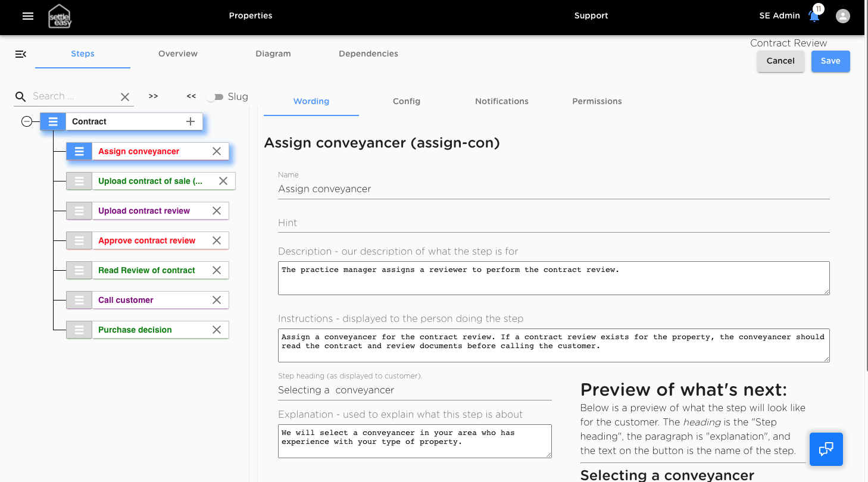Click the Contract Review title text
Screen dimensions: 868x482
pyautogui.click(x=788, y=43)
